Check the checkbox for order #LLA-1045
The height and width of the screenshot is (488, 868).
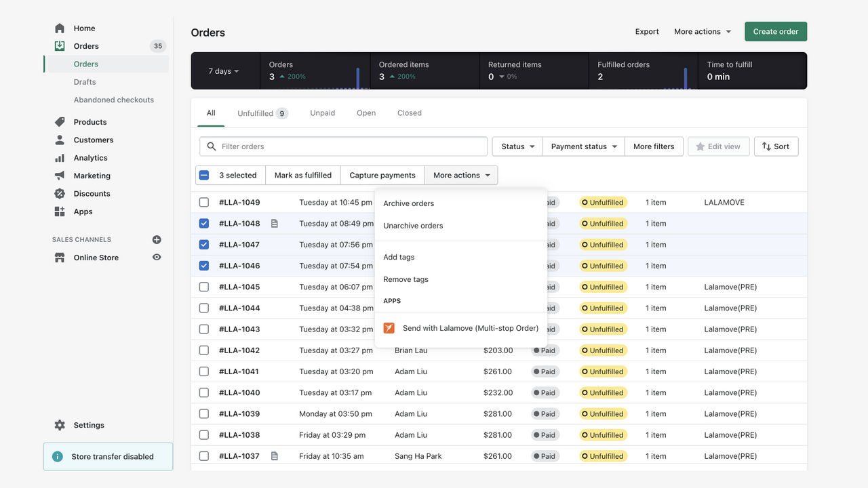(203, 287)
